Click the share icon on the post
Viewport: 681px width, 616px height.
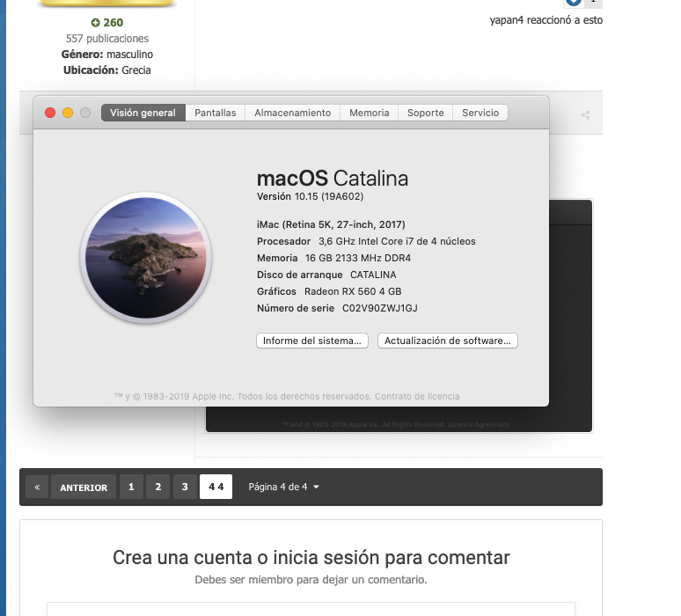point(585,115)
